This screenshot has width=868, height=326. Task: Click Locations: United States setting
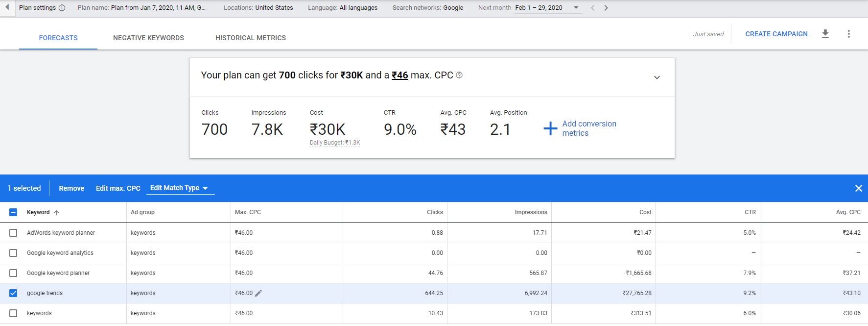[258, 8]
